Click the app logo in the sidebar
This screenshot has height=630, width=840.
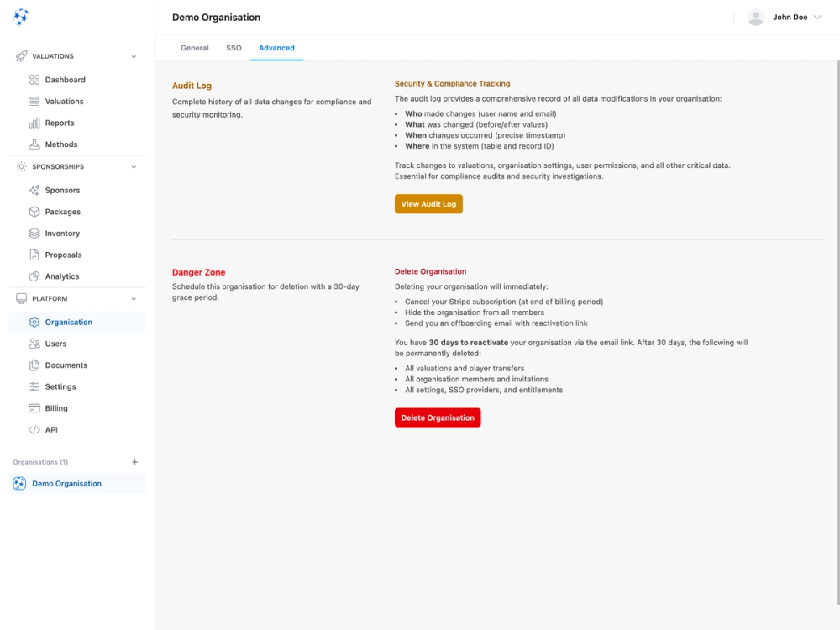[20, 17]
